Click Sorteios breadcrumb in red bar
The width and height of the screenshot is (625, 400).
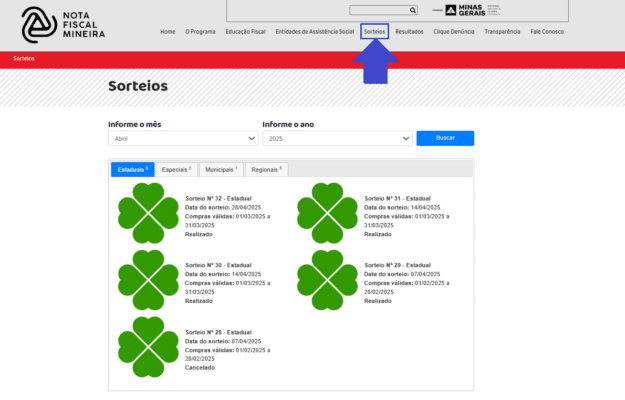pos(24,59)
